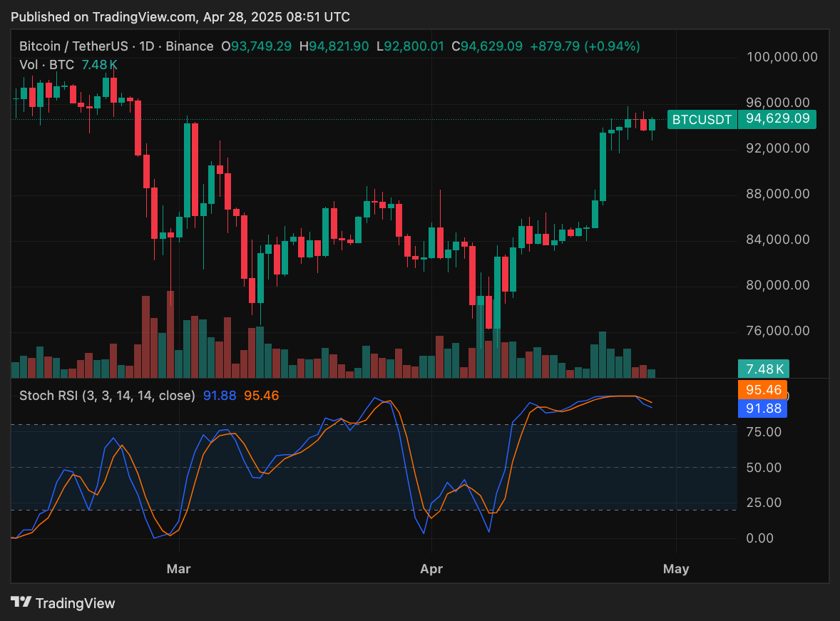Click the TradingView logo icon
Screen dimensions: 840x621
[x=21, y=602]
